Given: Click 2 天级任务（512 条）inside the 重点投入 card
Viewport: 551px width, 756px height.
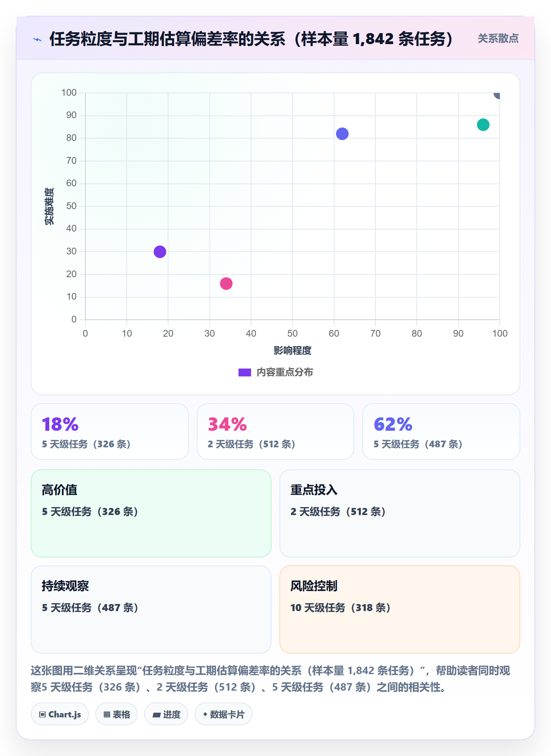Looking at the screenshot, I should pos(338,511).
